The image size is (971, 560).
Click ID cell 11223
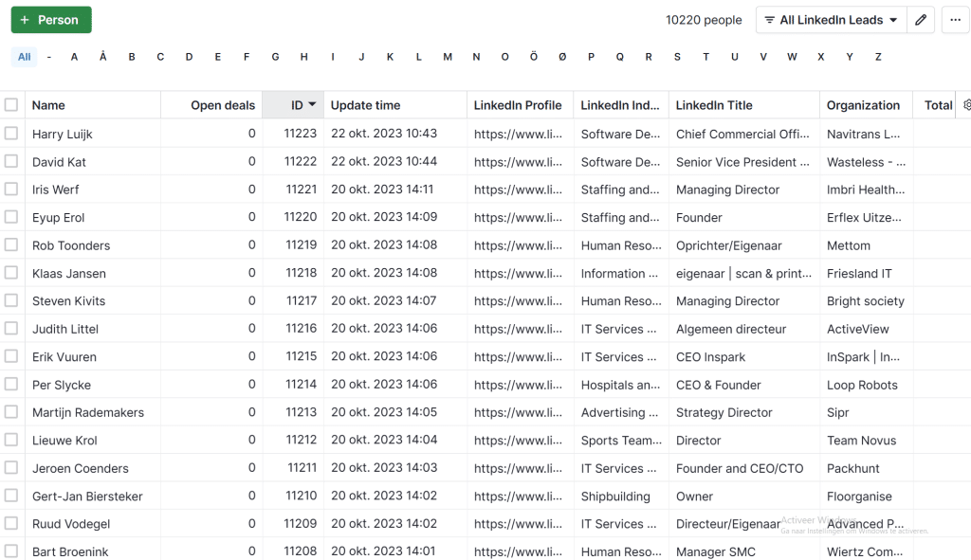coord(301,134)
